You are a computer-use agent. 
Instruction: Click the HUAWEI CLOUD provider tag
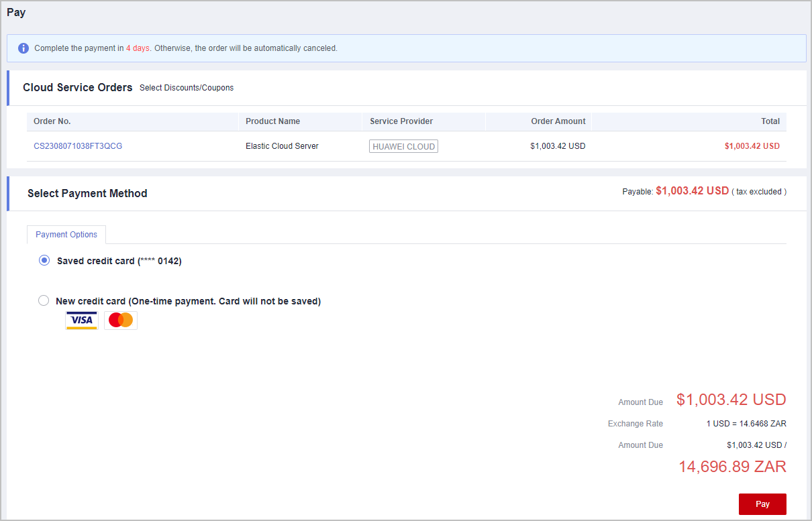coord(403,146)
